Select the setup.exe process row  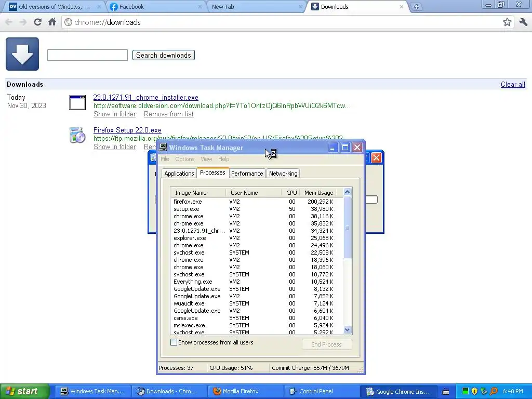(254, 209)
